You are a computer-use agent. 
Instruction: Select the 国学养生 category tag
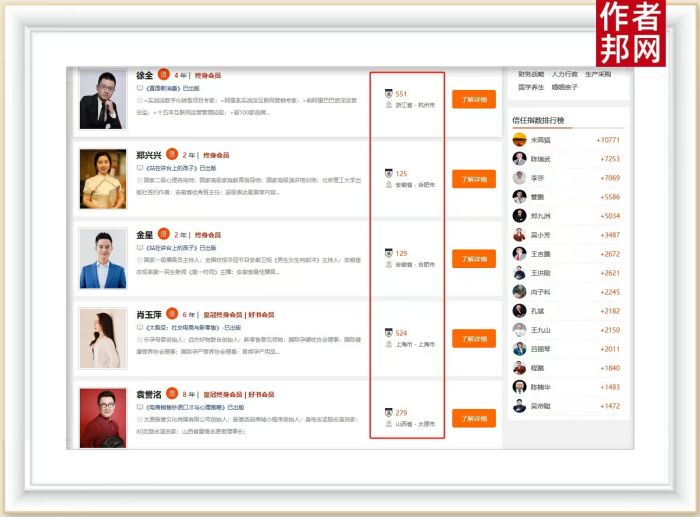tap(531, 87)
